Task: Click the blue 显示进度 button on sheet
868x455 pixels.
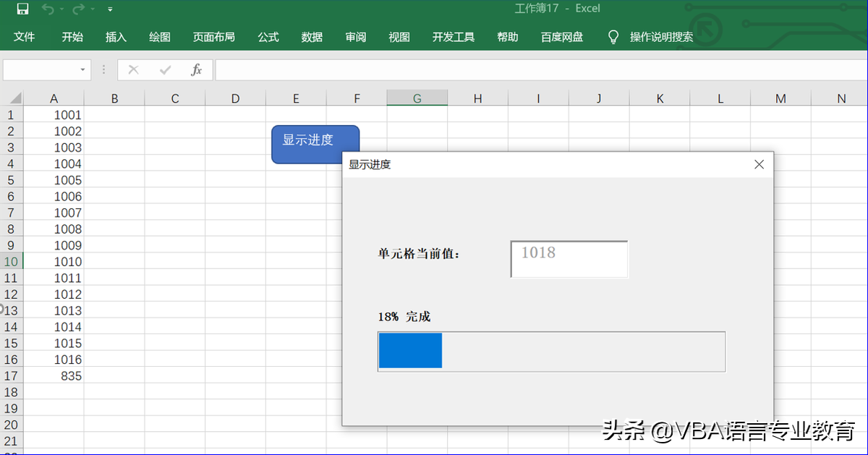Action: [315, 144]
